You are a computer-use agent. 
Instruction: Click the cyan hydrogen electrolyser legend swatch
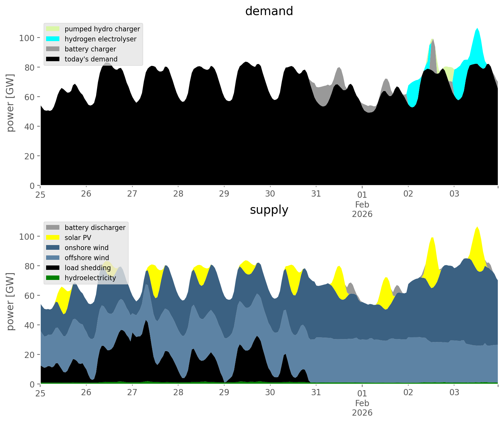[x=53, y=39]
